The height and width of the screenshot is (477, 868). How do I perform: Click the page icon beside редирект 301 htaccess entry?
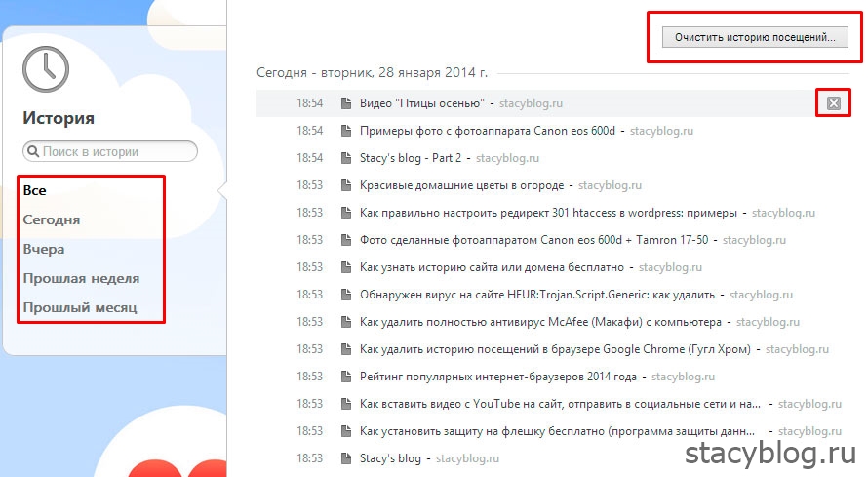pos(346,213)
